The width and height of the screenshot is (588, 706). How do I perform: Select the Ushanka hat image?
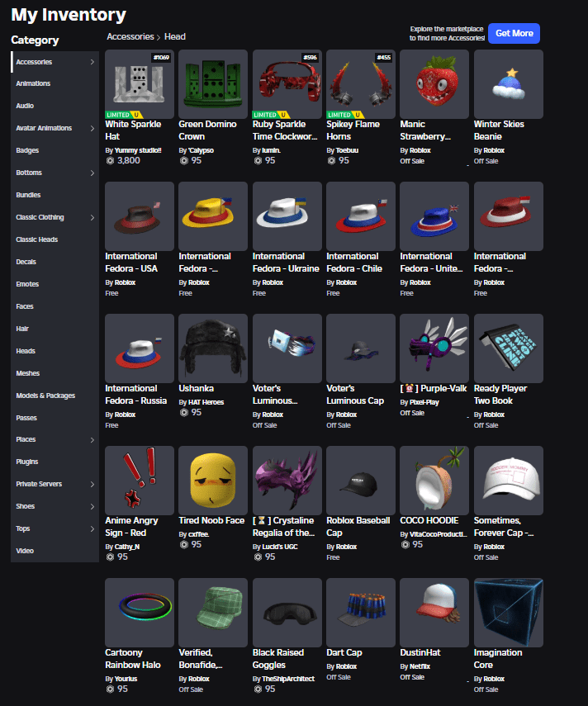(213, 348)
